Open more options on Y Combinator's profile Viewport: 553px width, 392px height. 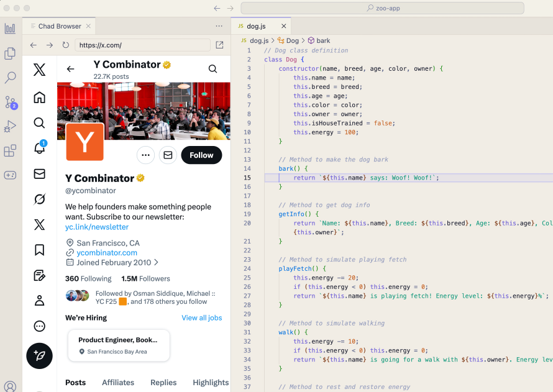(145, 155)
